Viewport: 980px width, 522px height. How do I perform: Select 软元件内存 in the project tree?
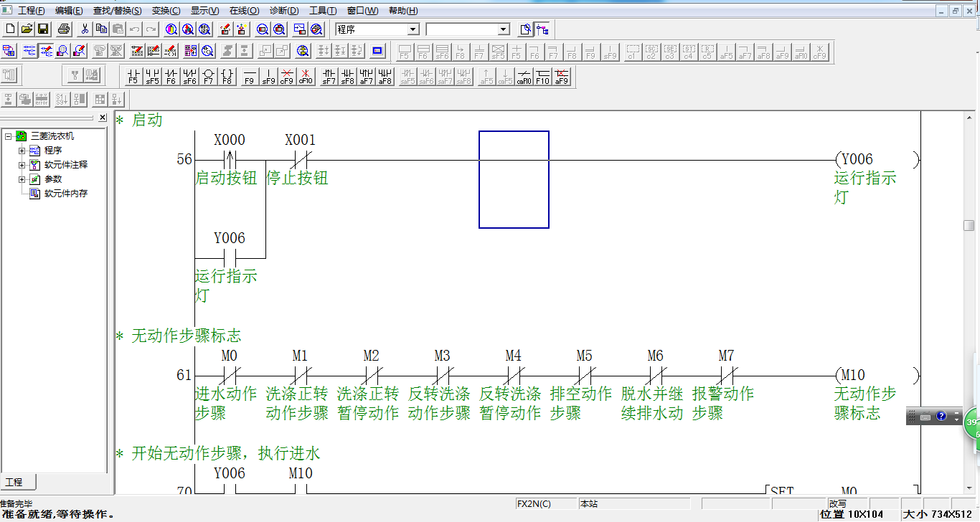[x=66, y=194]
